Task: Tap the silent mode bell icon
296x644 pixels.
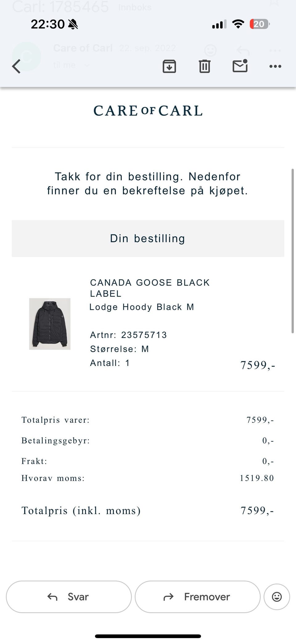Action: tap(73, 24)
